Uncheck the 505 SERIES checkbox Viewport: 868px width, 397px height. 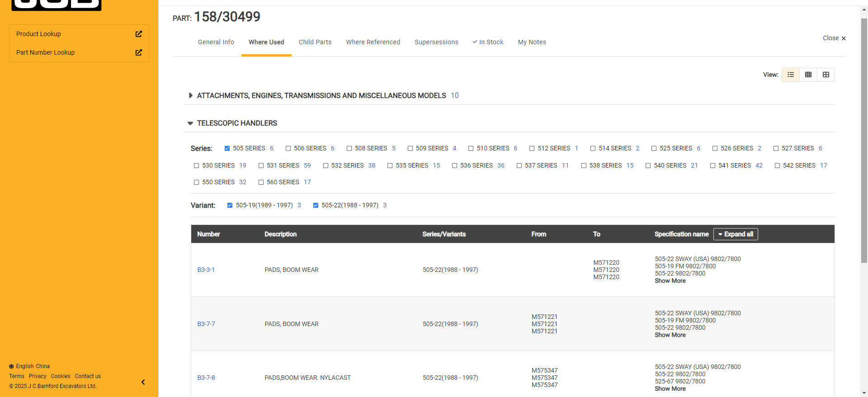coord(227,149)
